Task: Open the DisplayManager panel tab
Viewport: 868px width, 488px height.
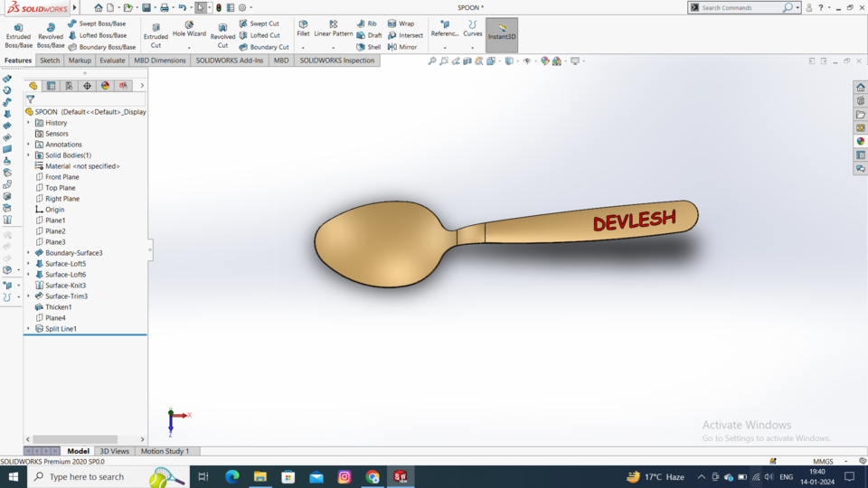Action: coord(105,86)
